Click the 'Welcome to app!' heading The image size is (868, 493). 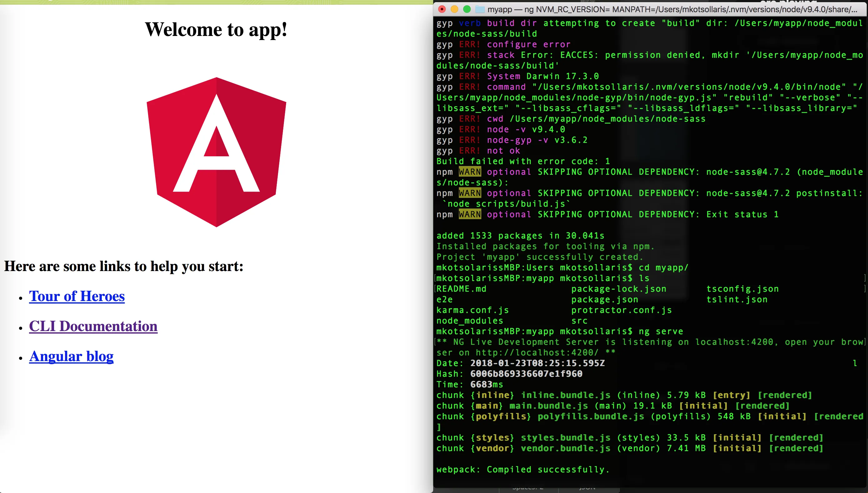pyautogui.click(x=216, y=29)
